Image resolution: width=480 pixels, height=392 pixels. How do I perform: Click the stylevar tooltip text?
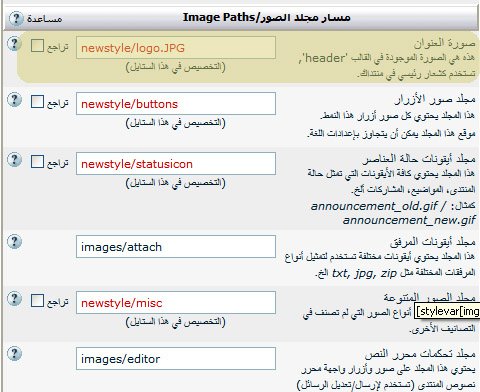pos(447,311)
